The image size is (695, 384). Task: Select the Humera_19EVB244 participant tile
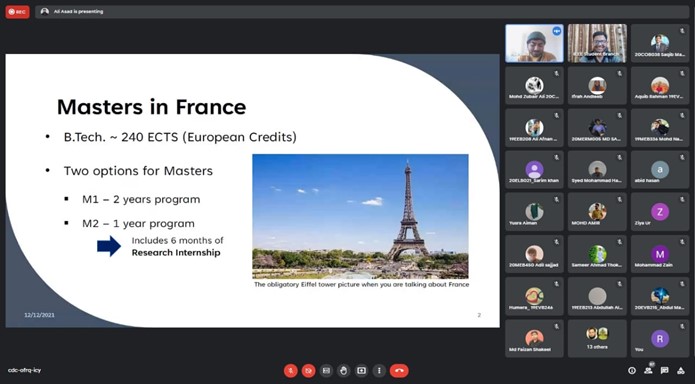pyautogui.click(x=535, y=296)
